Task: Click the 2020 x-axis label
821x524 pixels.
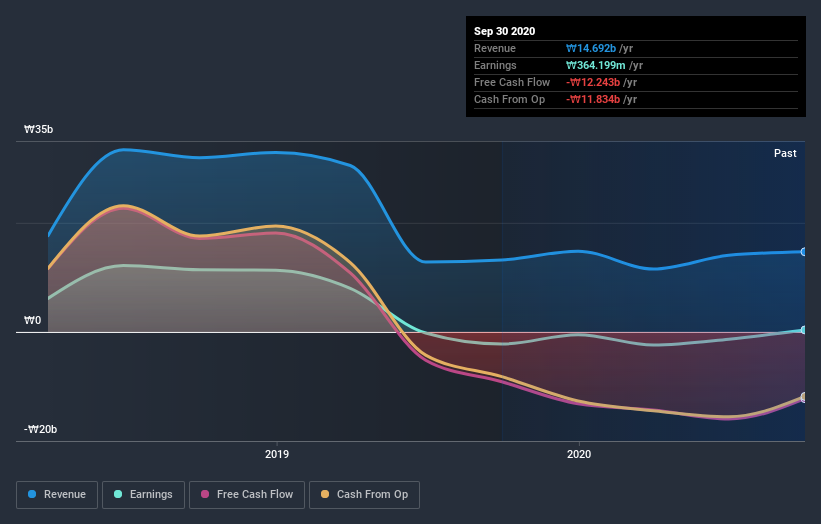Action: [x=579, y=454]
